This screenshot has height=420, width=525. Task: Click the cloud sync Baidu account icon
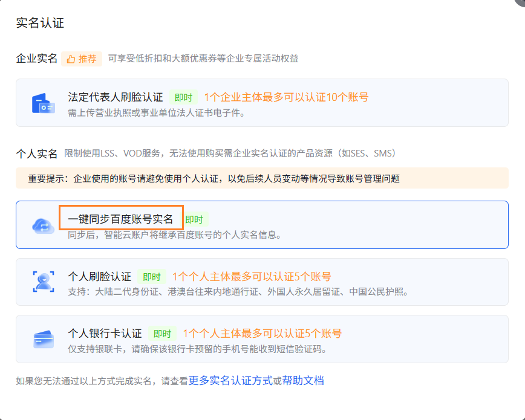pos(43,226)
